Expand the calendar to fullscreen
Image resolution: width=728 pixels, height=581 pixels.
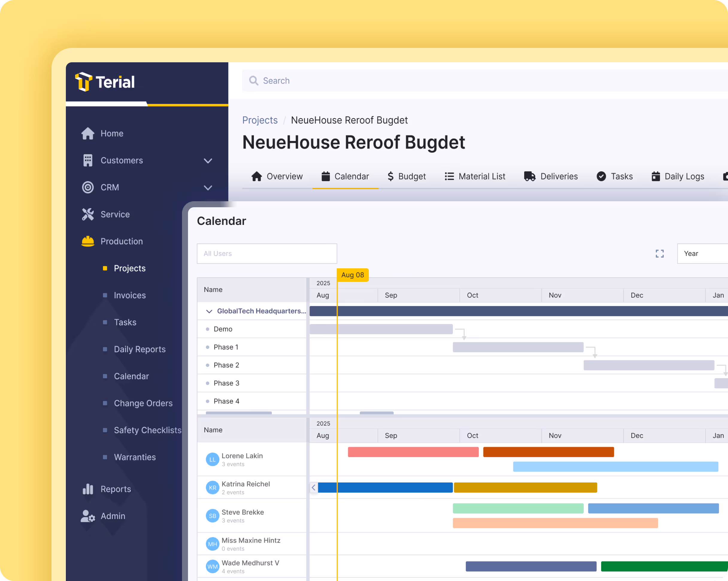click(659, 253)
